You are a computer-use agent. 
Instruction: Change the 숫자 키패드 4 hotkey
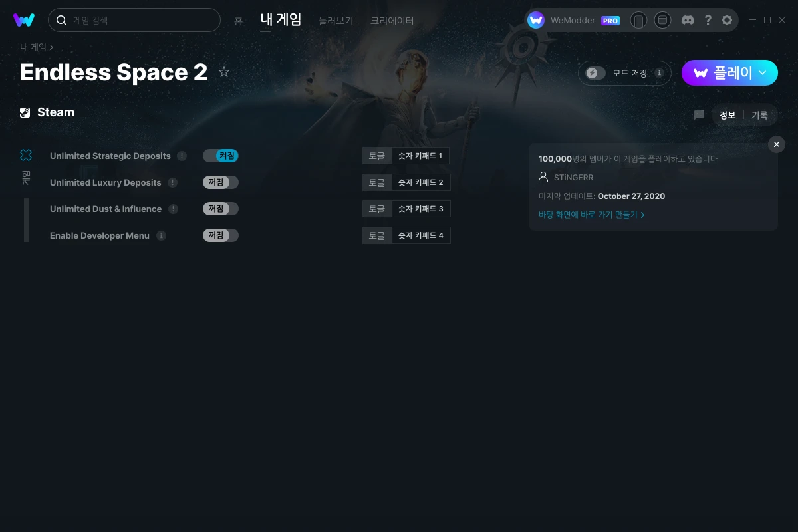pos(421,235)
